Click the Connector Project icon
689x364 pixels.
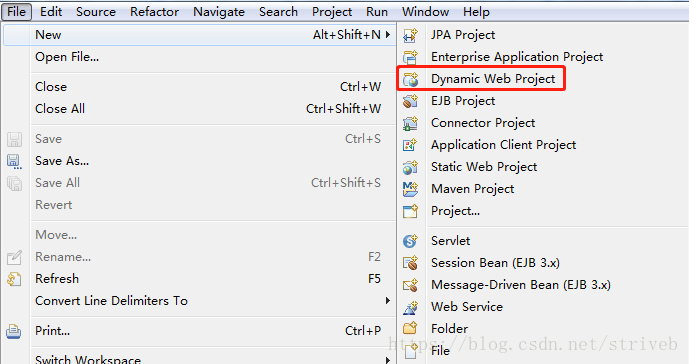click(410, 123)
